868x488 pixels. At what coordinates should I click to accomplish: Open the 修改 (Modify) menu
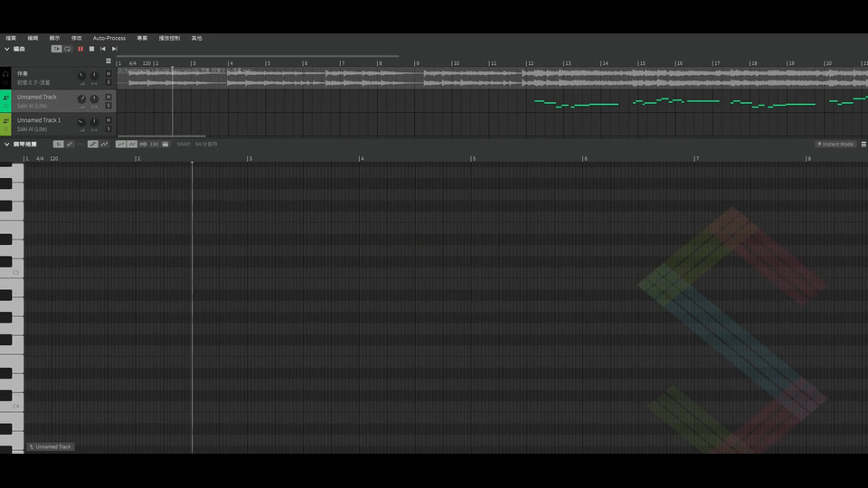76,38
